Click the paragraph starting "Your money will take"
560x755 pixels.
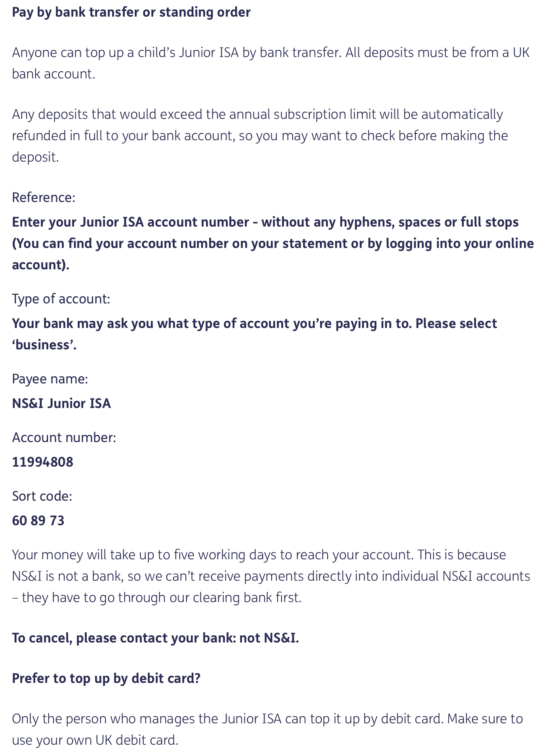pyautogui.click(x=271, y=576)
